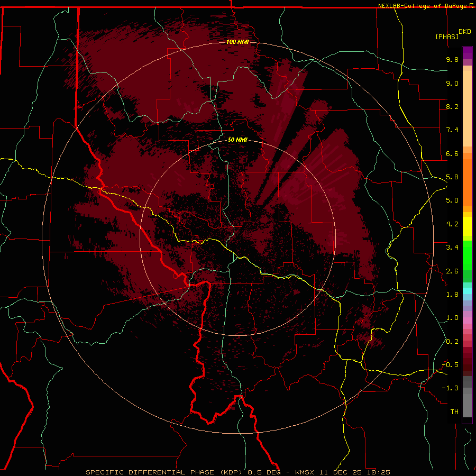The image size is (476, 476).
Task: Click the 10:25 timestamp in caption
Action: 378,472
